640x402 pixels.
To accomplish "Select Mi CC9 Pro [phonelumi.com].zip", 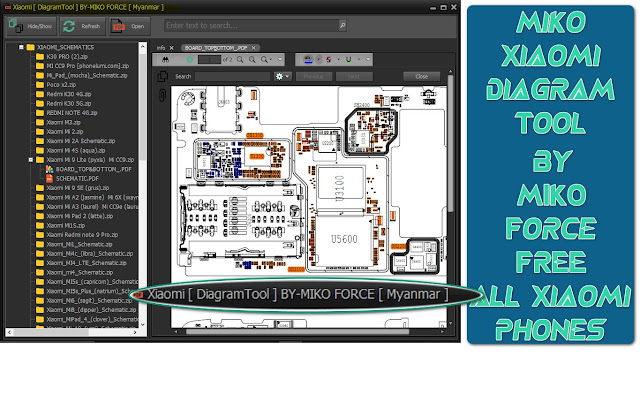I will [87, 66].
